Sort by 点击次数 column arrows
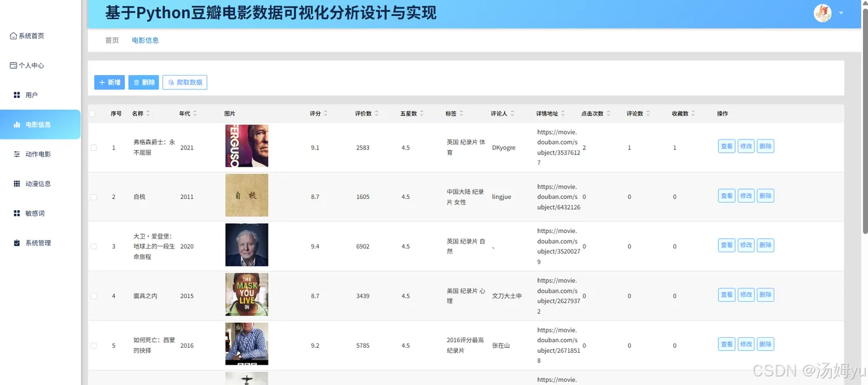Screen dimensions: 868x385 [609, 113]
